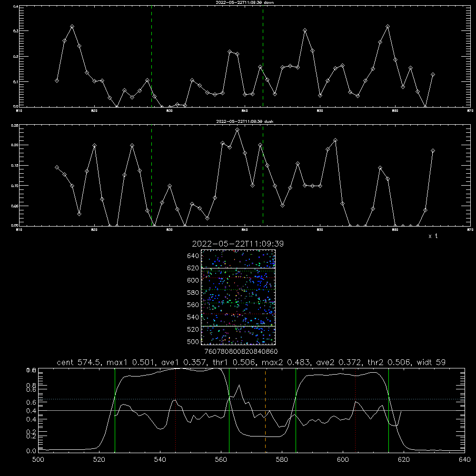Viewport: 476px width, 476px height.
Task: Click the '640' y-axis label of image panel
Action: 193,256
